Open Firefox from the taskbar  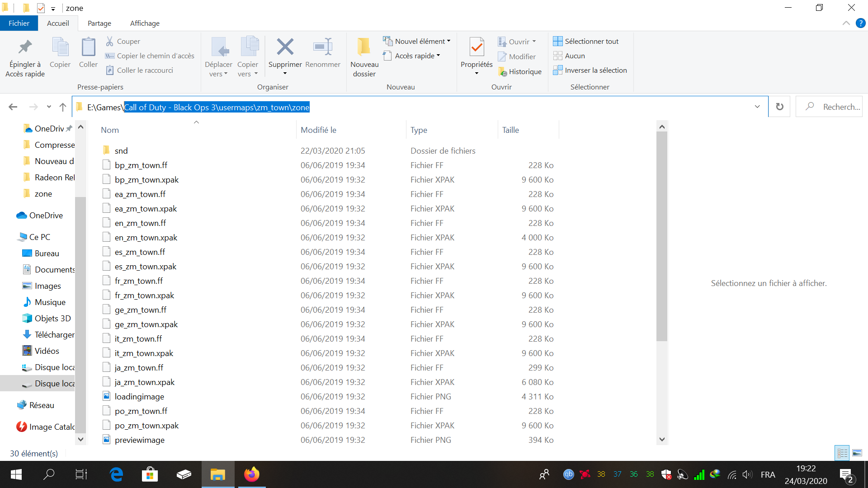pyautogui.click(x=252, y=474)
